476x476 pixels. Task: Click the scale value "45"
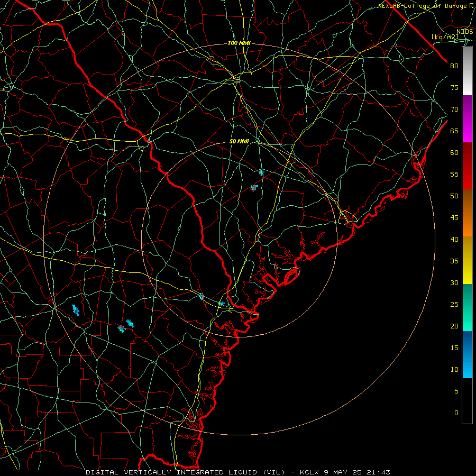point(454,218)
